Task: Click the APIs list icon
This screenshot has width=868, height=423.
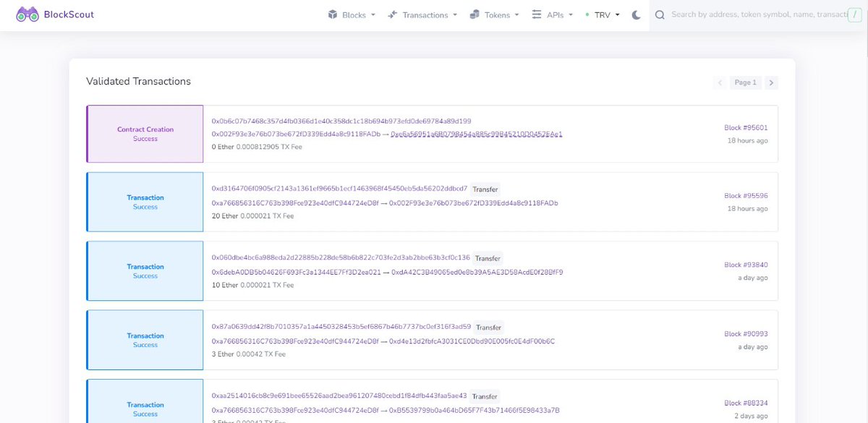Action: point(537,14)
